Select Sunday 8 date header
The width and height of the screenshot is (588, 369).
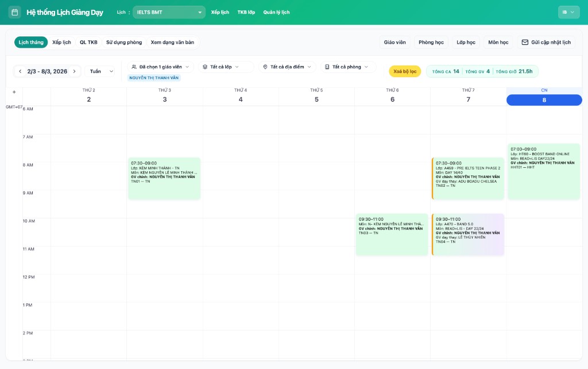(x=544, y=99)
